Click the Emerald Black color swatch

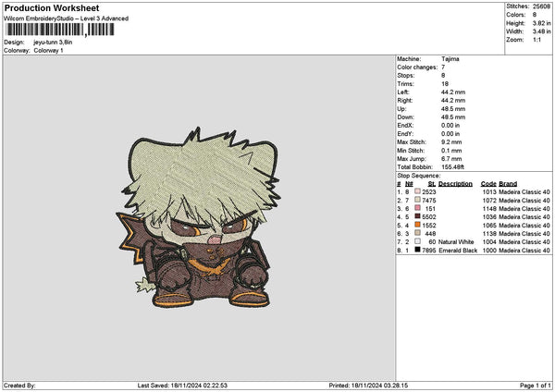[417, 250]
